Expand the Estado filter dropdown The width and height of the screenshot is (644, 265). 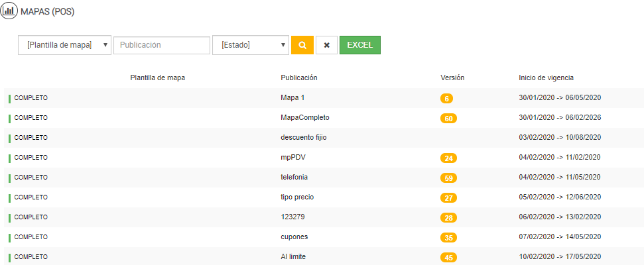tap(250, 45)
